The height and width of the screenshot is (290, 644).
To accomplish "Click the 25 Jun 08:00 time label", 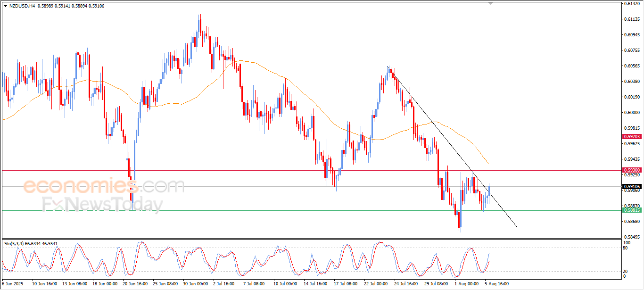I will pos(165,284).
